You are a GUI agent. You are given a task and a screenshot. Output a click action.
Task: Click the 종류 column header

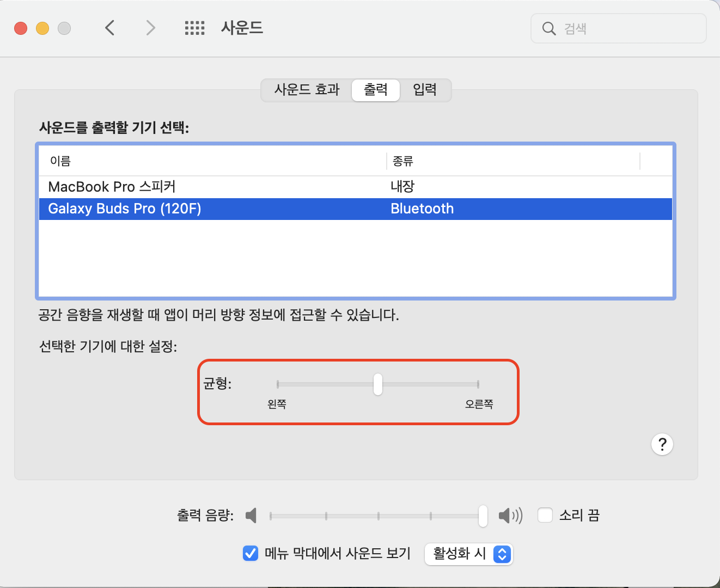(x=513, y=161)
